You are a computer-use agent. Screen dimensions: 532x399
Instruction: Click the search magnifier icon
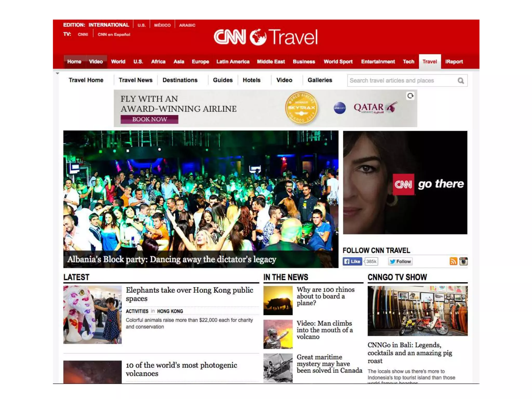pos(461,81)
